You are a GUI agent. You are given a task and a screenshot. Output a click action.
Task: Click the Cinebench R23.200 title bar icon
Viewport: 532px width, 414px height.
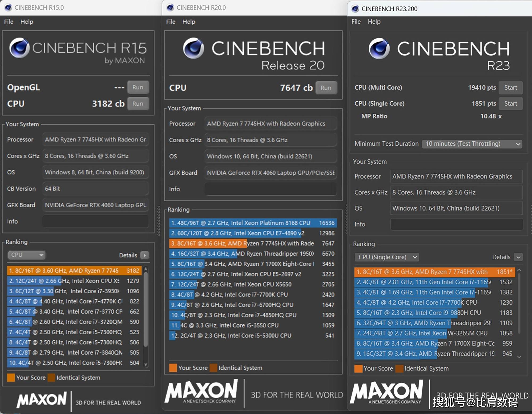tap(355, 9)
